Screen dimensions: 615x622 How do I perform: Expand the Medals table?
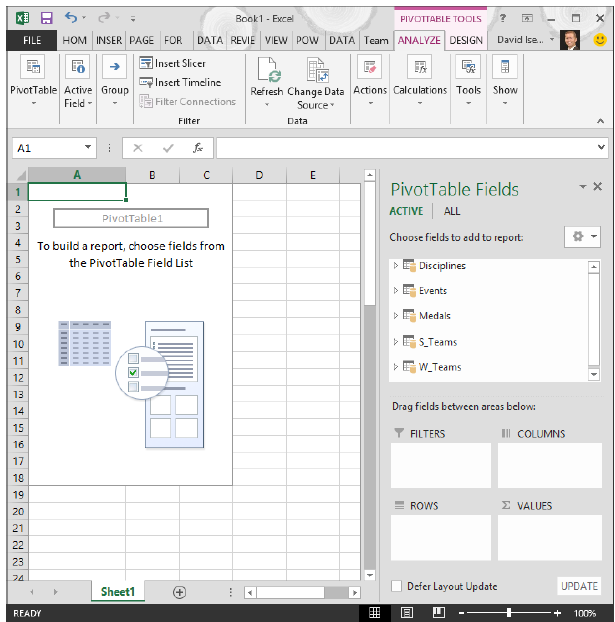click(x=396, y=316)
